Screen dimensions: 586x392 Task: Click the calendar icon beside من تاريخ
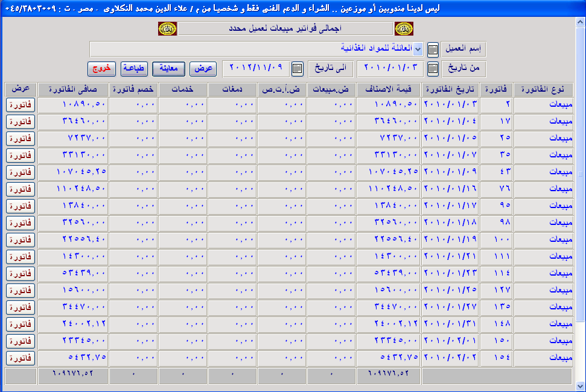click(x=433, y=69)
